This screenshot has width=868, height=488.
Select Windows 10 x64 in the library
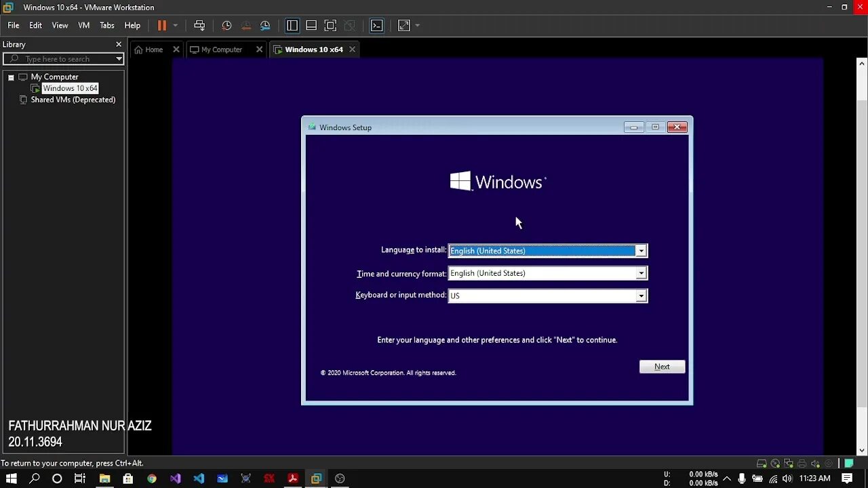pos(70,88)
